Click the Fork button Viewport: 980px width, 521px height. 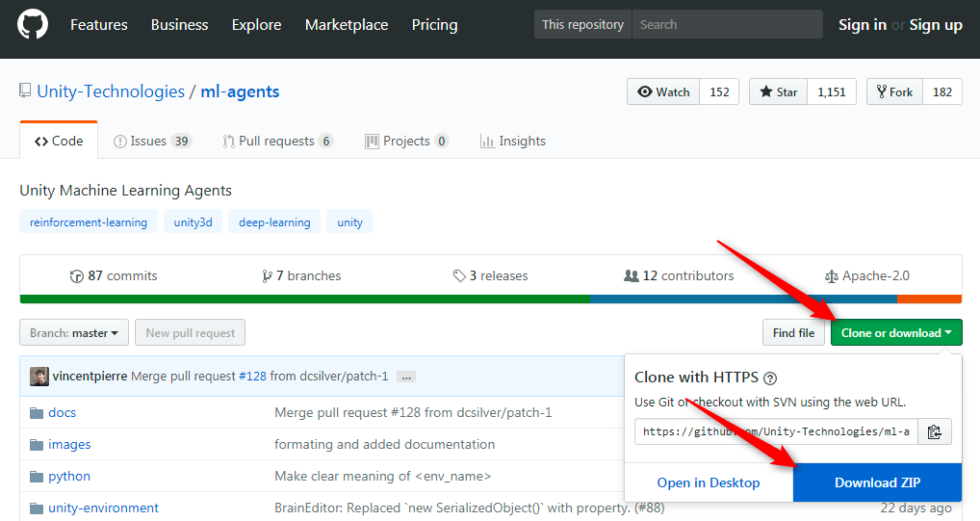tap(894, 91)
